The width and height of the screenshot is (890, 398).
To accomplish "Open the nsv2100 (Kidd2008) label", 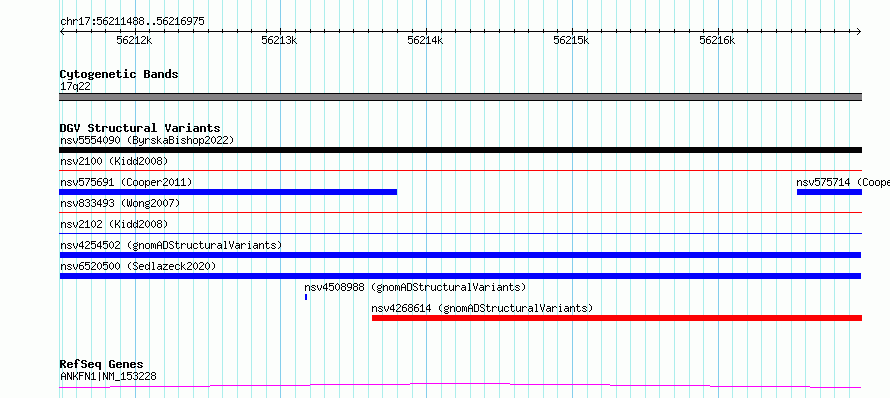I will [x=114, y=161].
